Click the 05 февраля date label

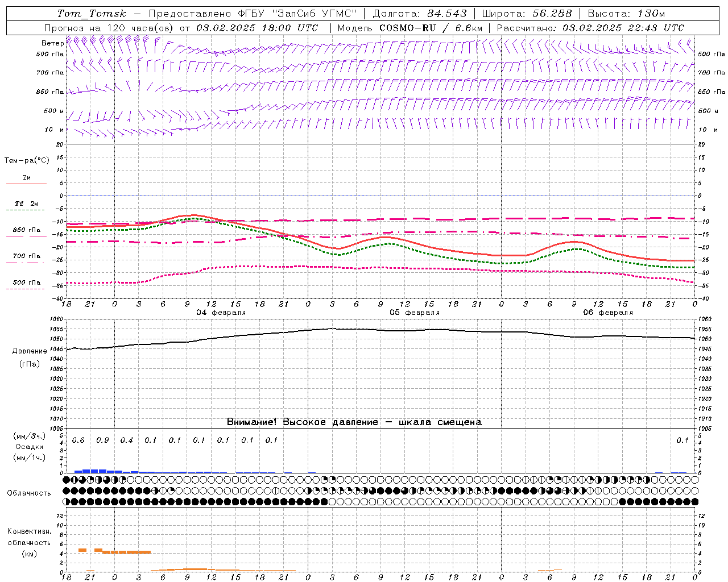coord(415,313)
